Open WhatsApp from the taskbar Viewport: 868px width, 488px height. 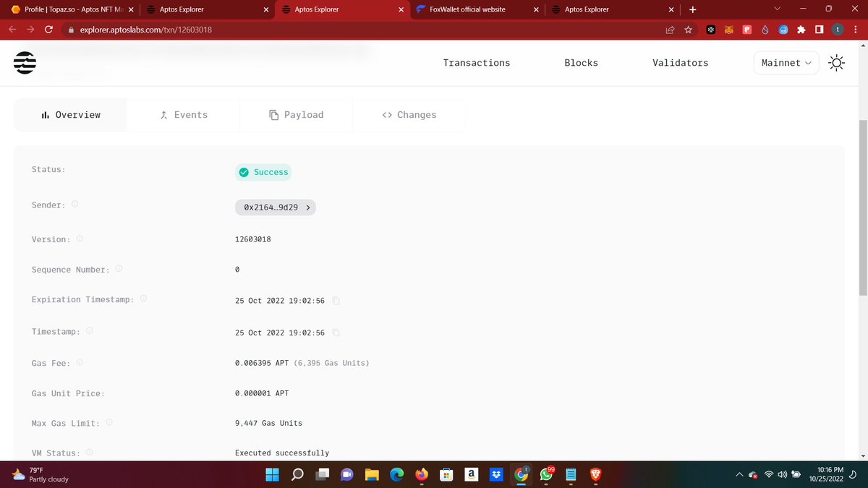(546, 475)
